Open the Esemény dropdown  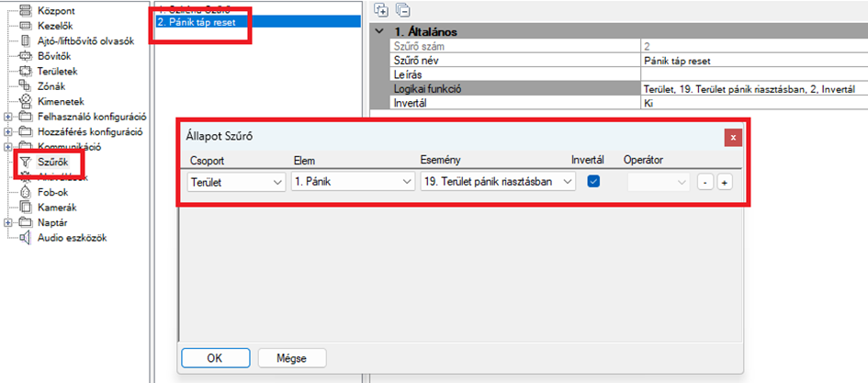tap(498, 182)
